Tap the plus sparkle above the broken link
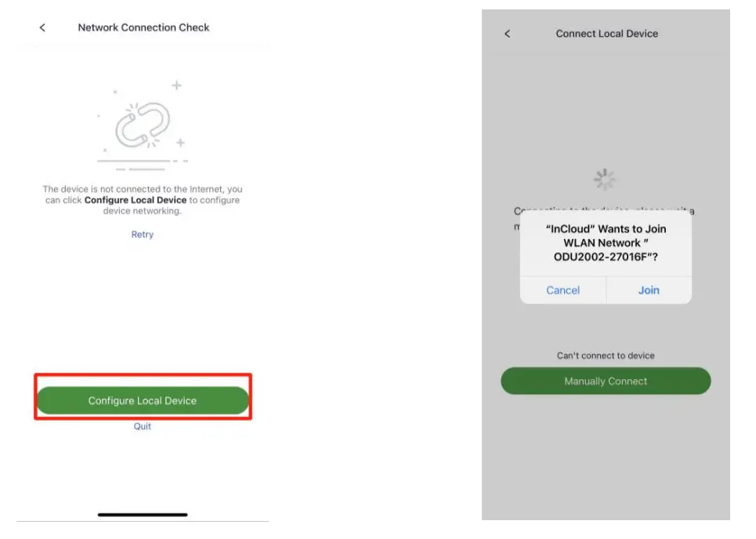This screenshot has width=756, height=539. [177, 85]
